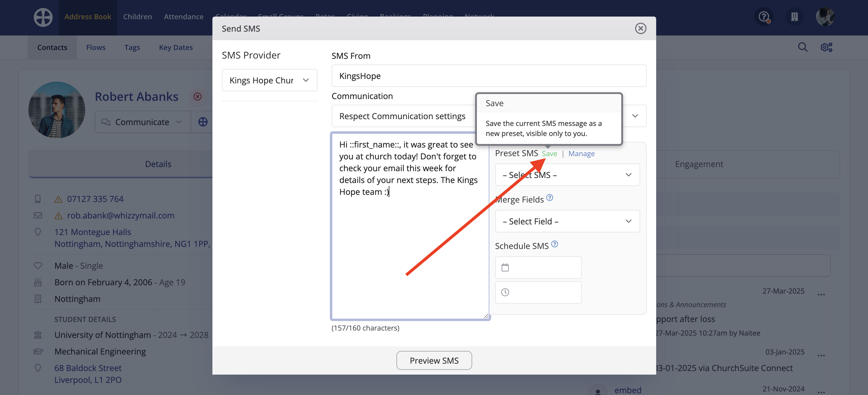Click Merge Fields help icon
Screen dimensions: 868x395
pyautogui.click(x=550, y=198)
